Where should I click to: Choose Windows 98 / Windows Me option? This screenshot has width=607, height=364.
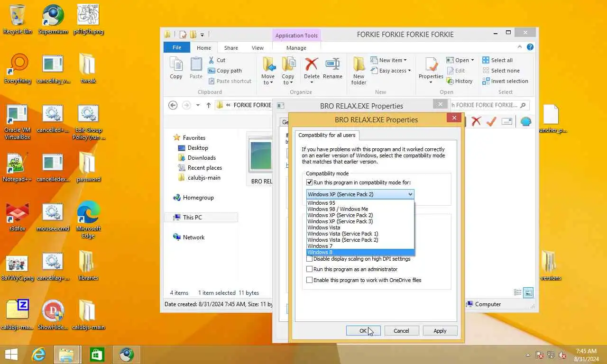[360, 209]
